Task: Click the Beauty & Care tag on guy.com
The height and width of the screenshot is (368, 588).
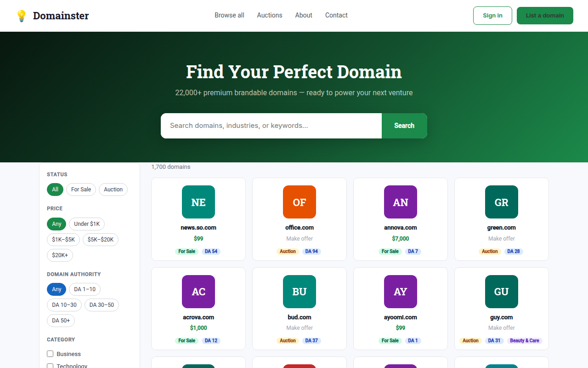Action: point(525,341)
